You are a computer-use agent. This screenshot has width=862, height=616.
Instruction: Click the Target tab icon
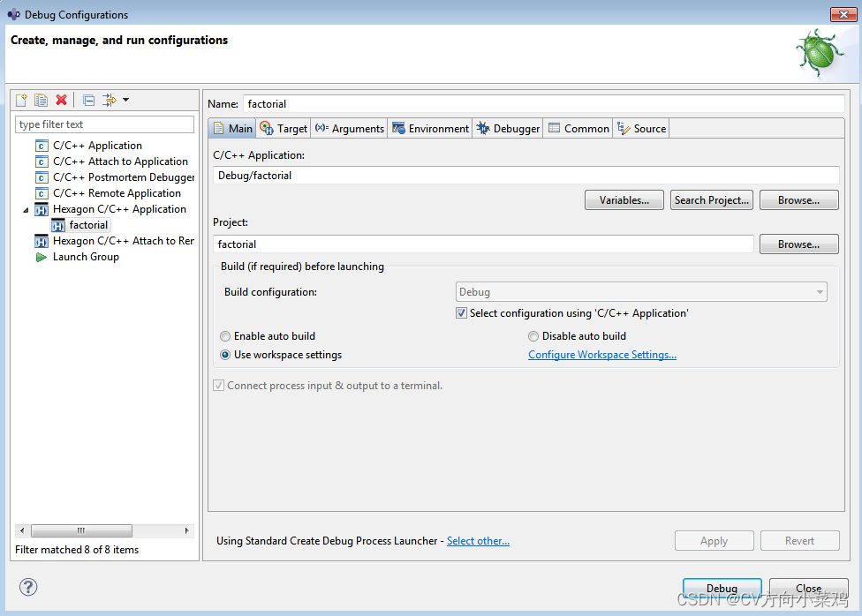click(267, 129)
